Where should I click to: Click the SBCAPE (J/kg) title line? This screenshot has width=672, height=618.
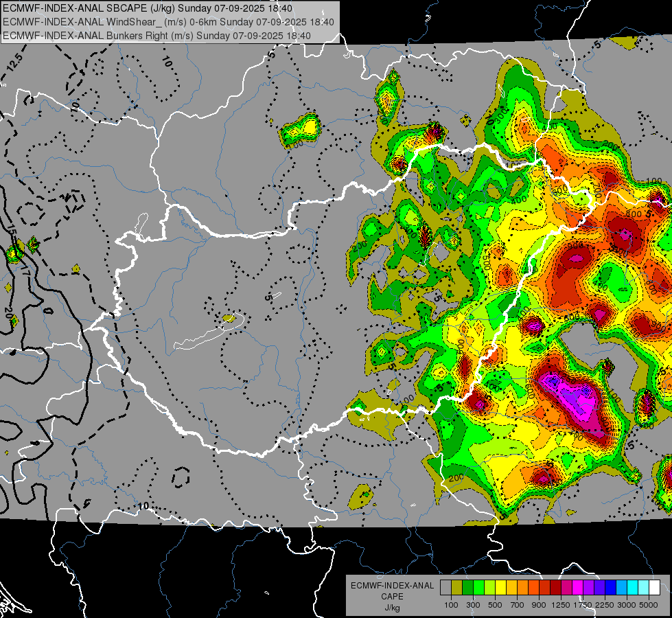click(x=148, y=8)
